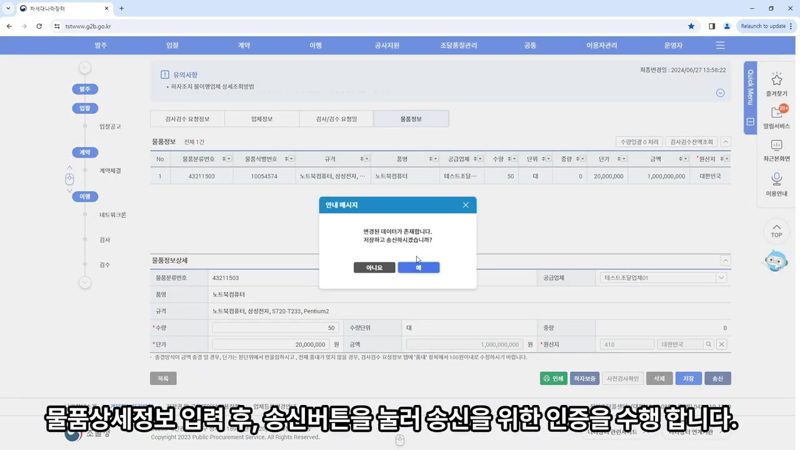
Task: Select the 입찰공고 sidebar item
Action: (x=110, y=127)
